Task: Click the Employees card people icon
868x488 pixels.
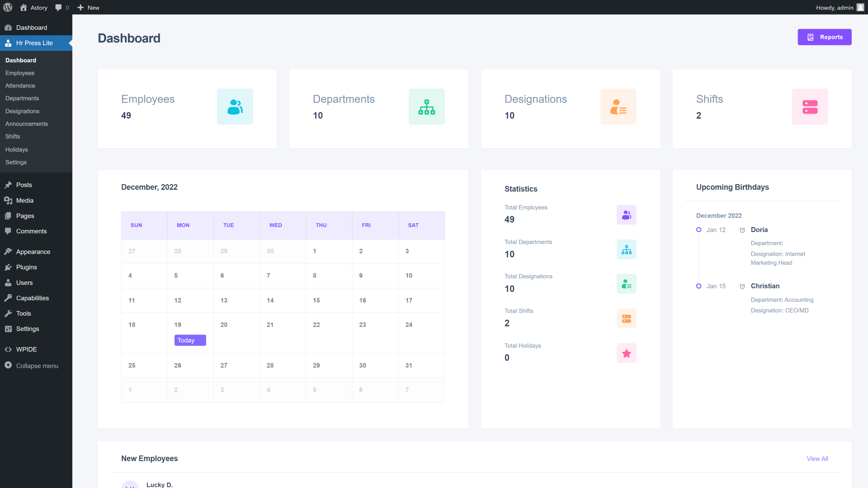Action: point(235,107)
